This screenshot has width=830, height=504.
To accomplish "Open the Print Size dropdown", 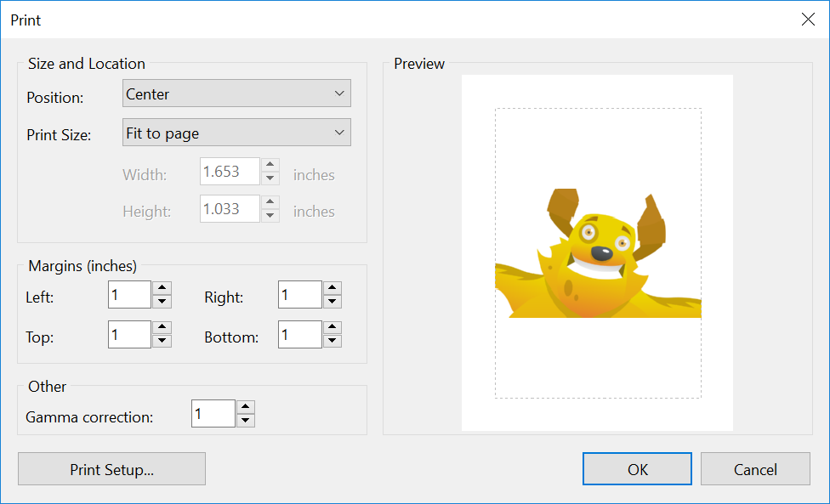I will point(236,133).
